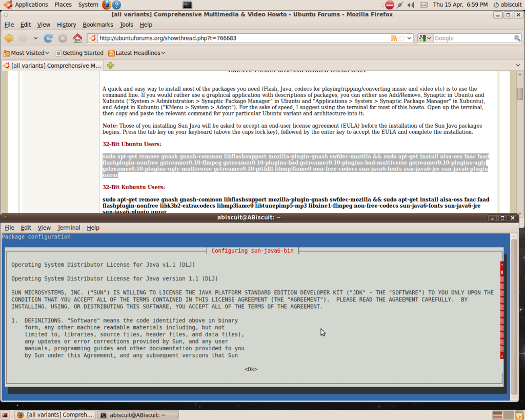Open the terminal's Edit menu
This screenshot has height=420, width=525.
coord(26,228)
